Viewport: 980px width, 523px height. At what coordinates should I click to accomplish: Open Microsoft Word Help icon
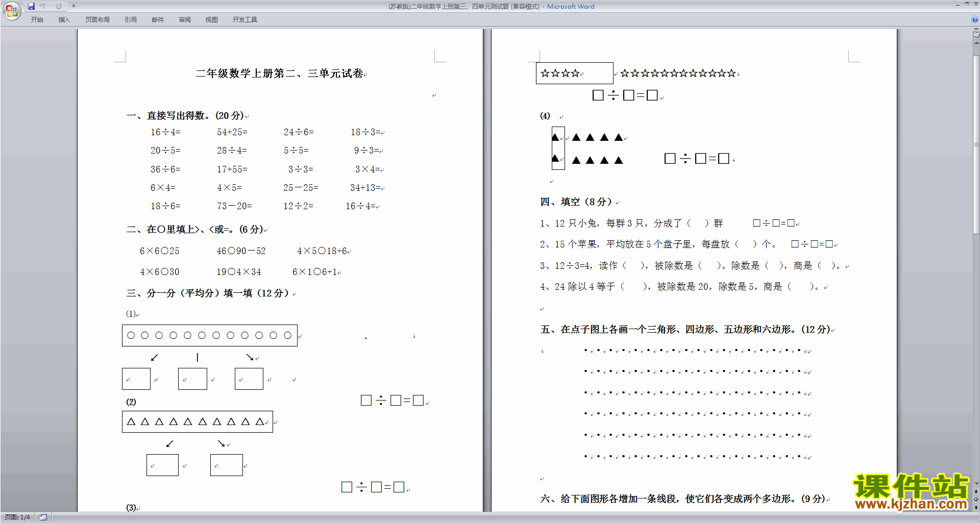[x=975, y=19]
